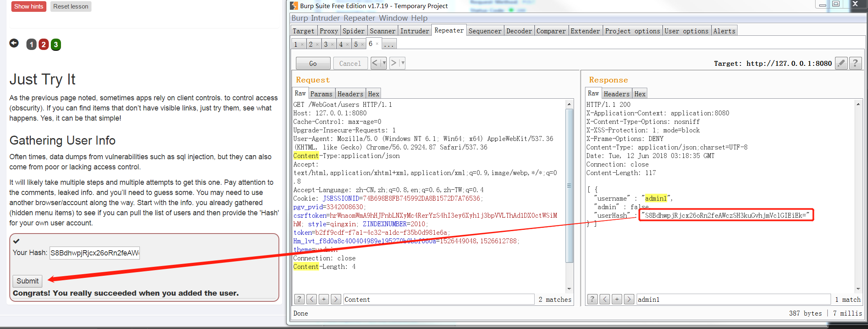Switch to the Extender tab

pos(585,31)
